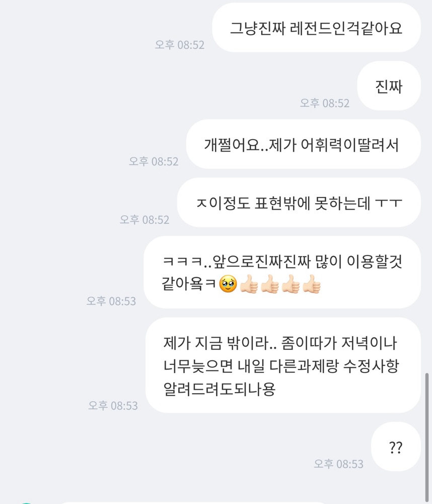Click timestamp beside the '??' message
Image resolution: width=432 pixels, height=504 pixels.
pyautogui.click(x=338, y=464)
